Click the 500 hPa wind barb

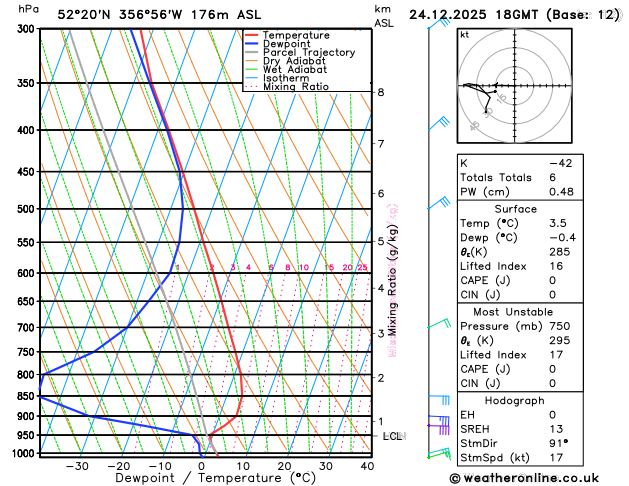tap(439, 202)
